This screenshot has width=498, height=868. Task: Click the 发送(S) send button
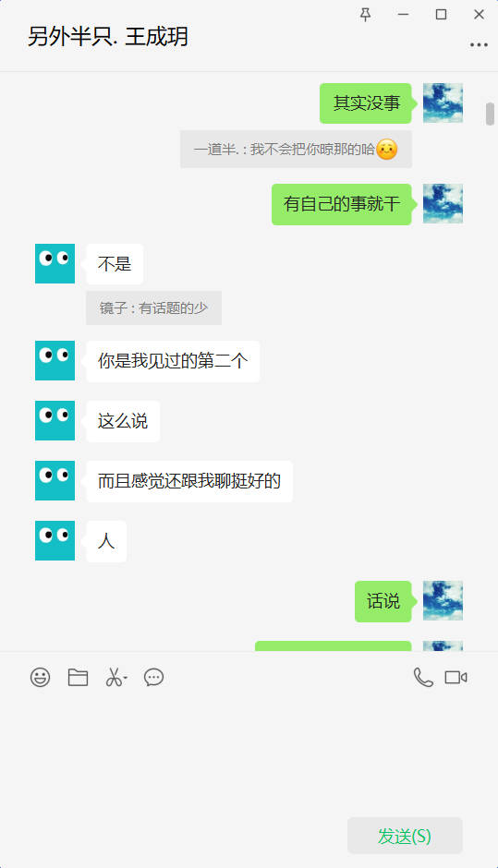tap(405, 836)
